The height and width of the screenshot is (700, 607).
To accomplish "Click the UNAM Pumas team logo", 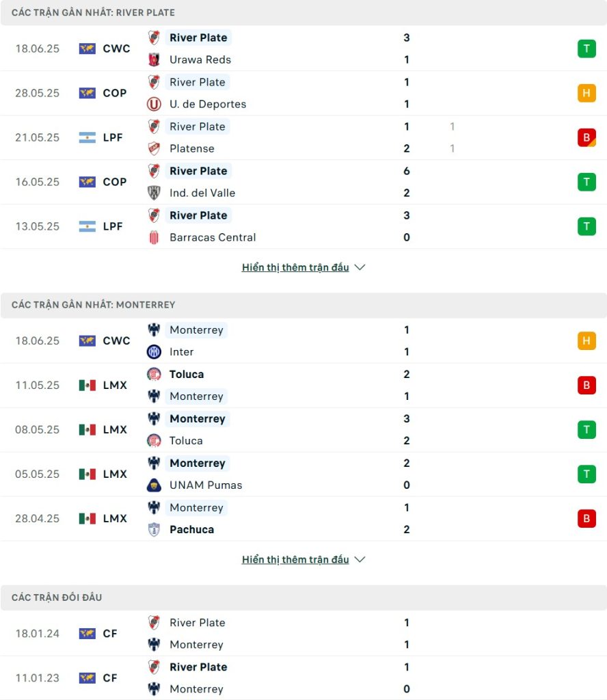I will coord(154,485).
